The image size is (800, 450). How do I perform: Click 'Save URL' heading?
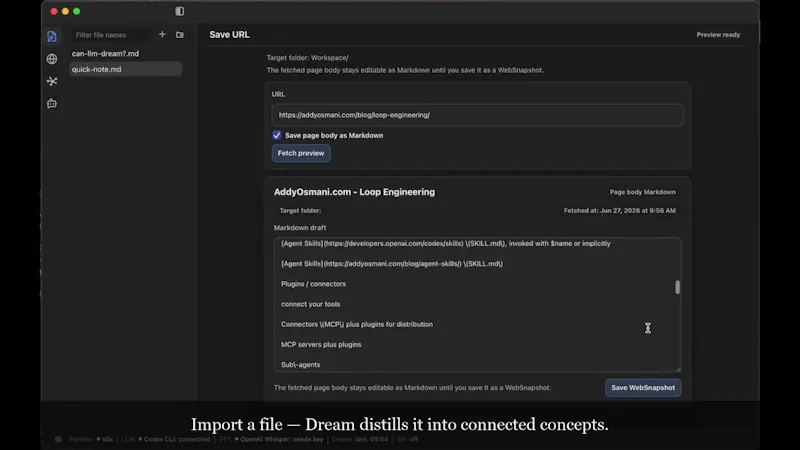click(x=229, y=35)
